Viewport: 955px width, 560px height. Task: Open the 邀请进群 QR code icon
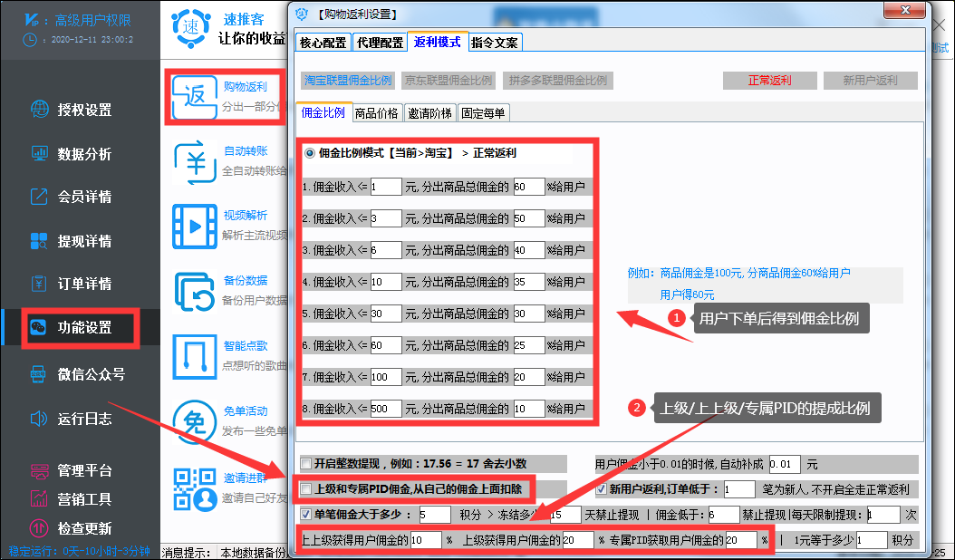pyautogui.click(x=194, y=488)
